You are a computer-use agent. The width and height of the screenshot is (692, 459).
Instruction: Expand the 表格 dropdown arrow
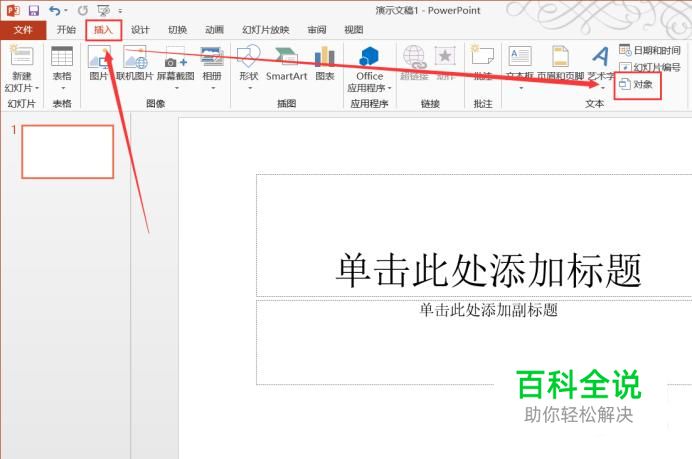point(62,88)
